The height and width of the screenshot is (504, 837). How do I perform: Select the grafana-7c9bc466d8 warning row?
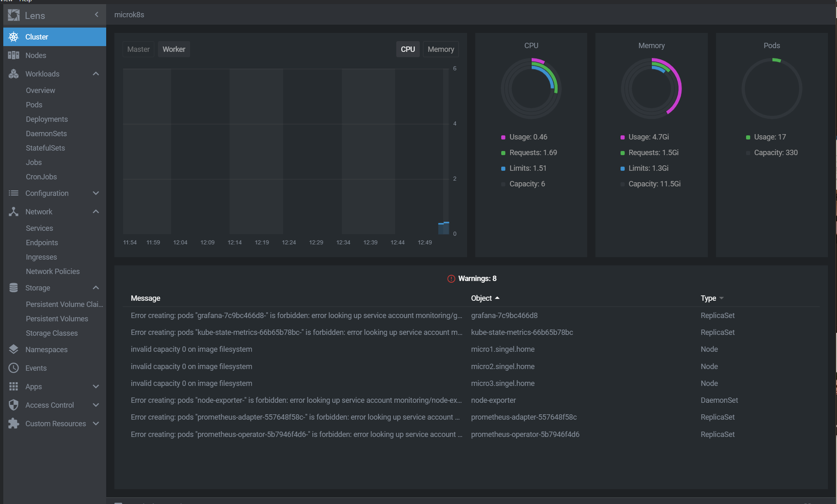pos(471,315)
